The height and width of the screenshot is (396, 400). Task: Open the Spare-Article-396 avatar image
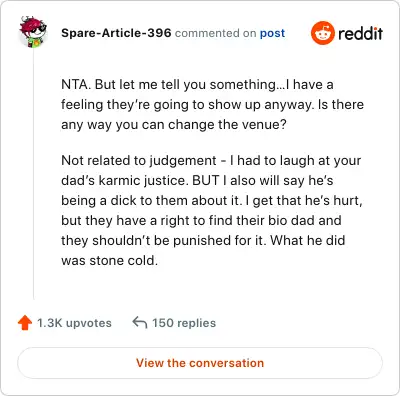click(33, 32)
